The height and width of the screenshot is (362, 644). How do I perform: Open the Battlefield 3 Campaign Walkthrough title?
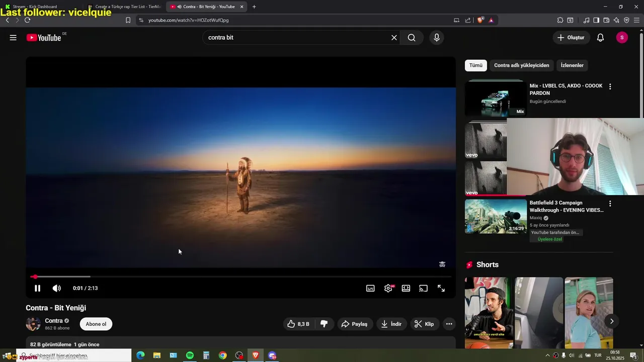pos(567,207)
